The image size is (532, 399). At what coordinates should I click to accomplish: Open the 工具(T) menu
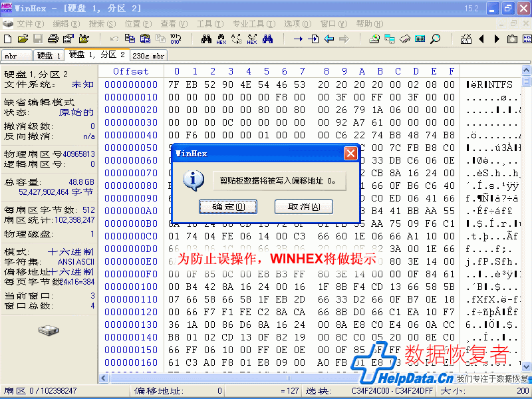(x=210, y=24)
